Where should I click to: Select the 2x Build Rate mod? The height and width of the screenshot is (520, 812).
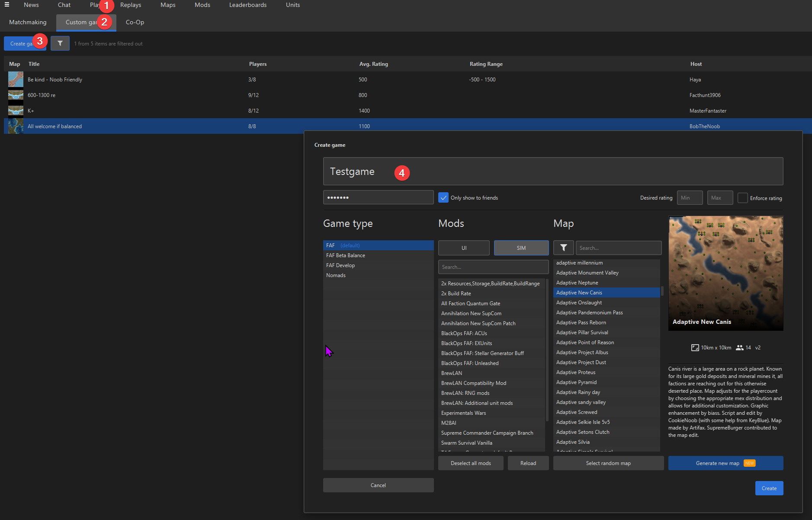tap(491, 293)
